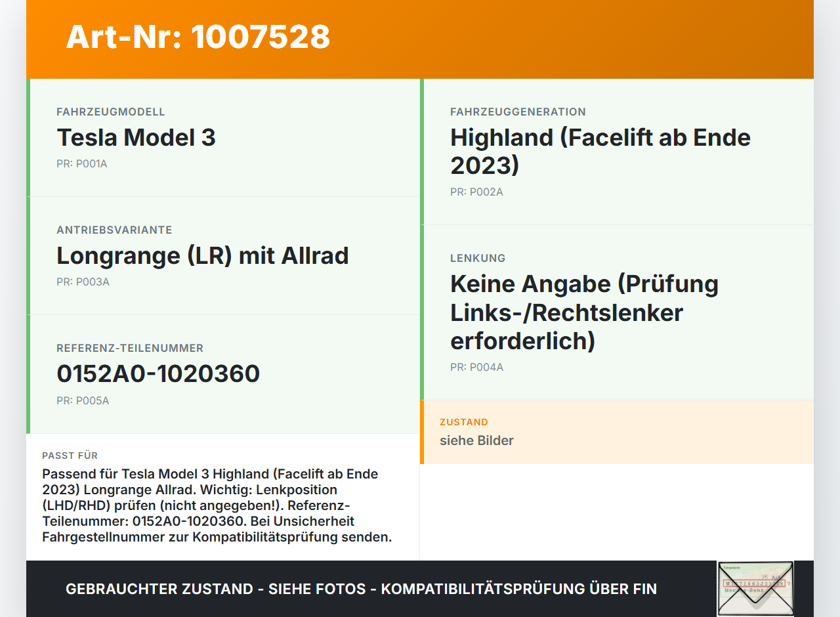Select the Art-Nr: 1007528 heading

[x=198, y=37]
